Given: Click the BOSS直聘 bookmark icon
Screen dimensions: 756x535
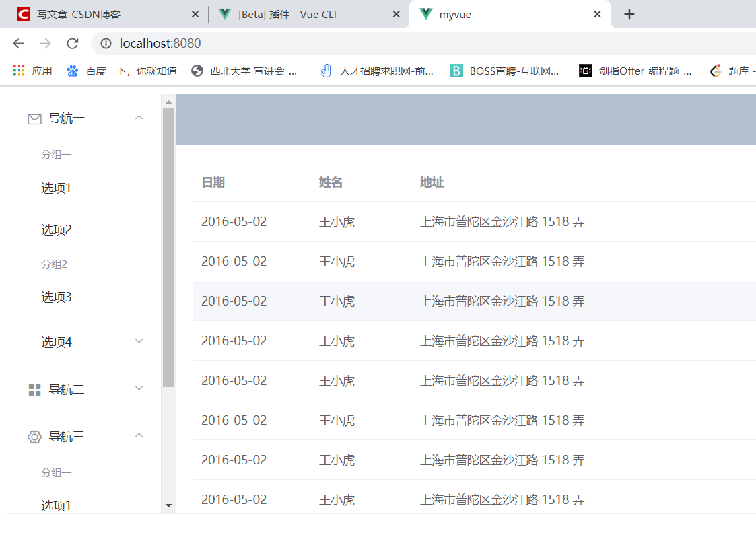Looking at the screenshot, I should [x=456, y=71].
